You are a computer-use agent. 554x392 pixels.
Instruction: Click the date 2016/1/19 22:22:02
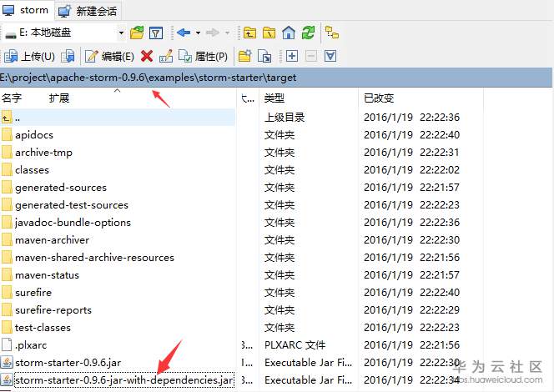click(411, 170)
